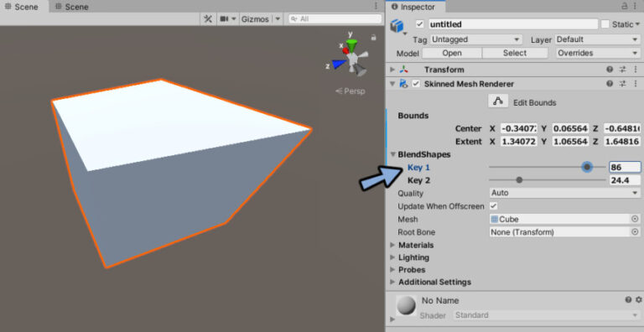Image resolution: width=644 pixels, height=332 pixels.
Task: Click the prefab cube object icon
Action: [397, 25]
